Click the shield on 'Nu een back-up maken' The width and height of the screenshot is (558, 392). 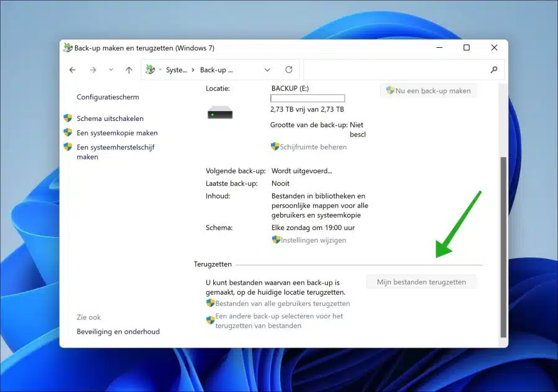click(391, 91)
